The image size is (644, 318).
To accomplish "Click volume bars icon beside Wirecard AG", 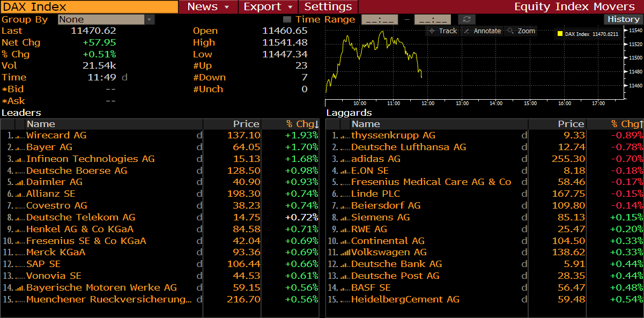I will pyautogui.click(x=20, y=136).
